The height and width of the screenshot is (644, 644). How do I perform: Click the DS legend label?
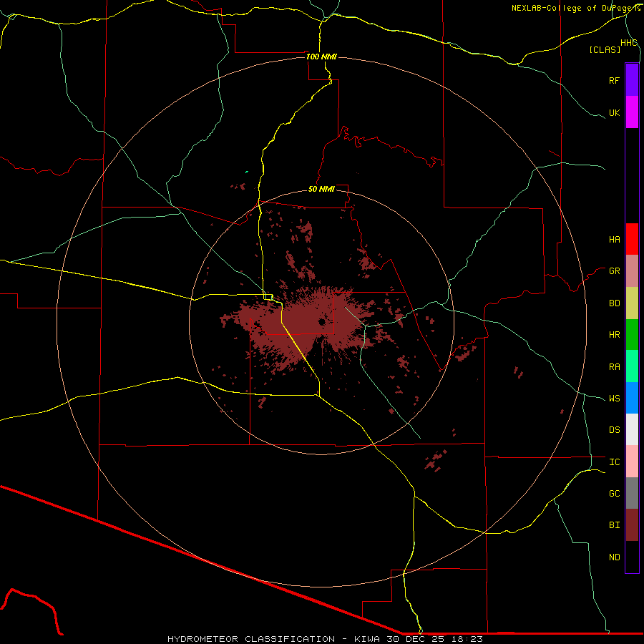[614, 430]
